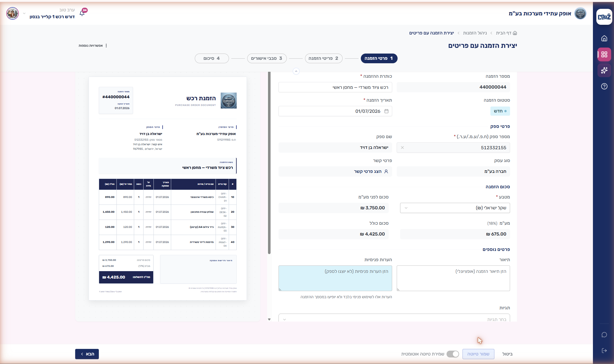Screen dimensions: 614x364
Task: Click preview row item OFF-CHAIR-01
Action: (x=168, y=197)
